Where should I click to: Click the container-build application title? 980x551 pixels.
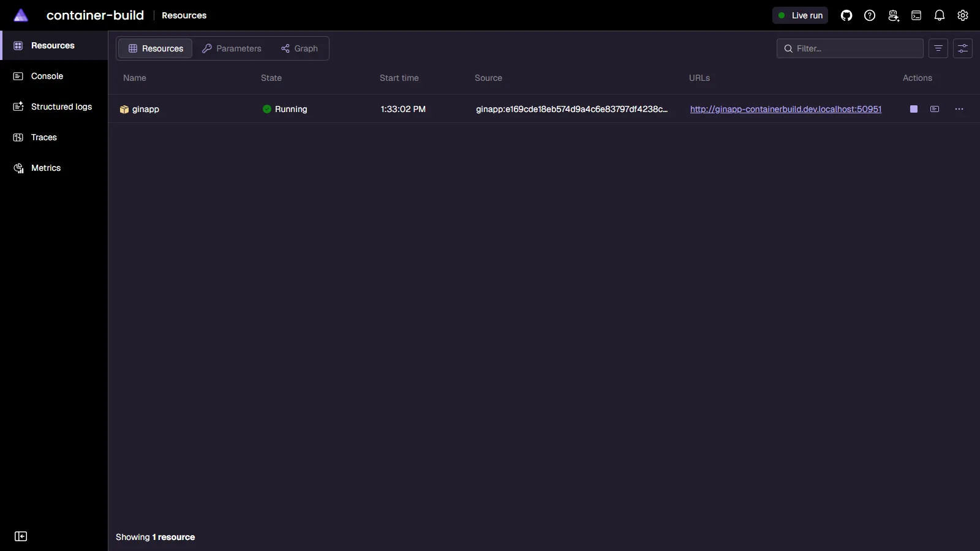(95, 15)
